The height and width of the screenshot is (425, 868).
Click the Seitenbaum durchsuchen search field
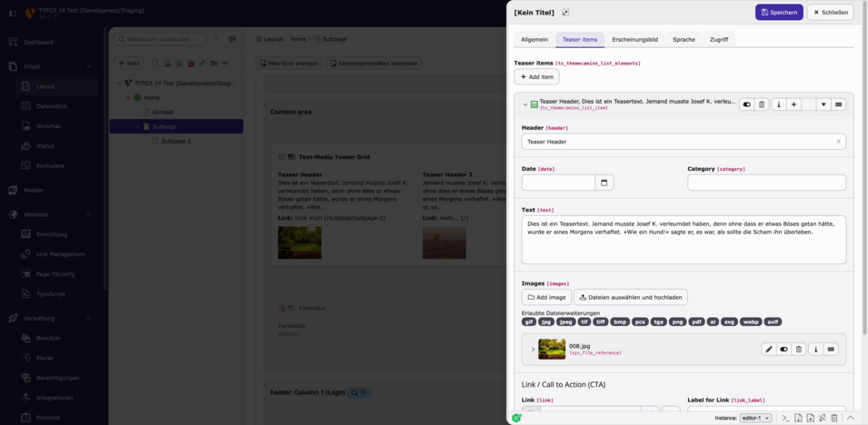click(160, 39)
